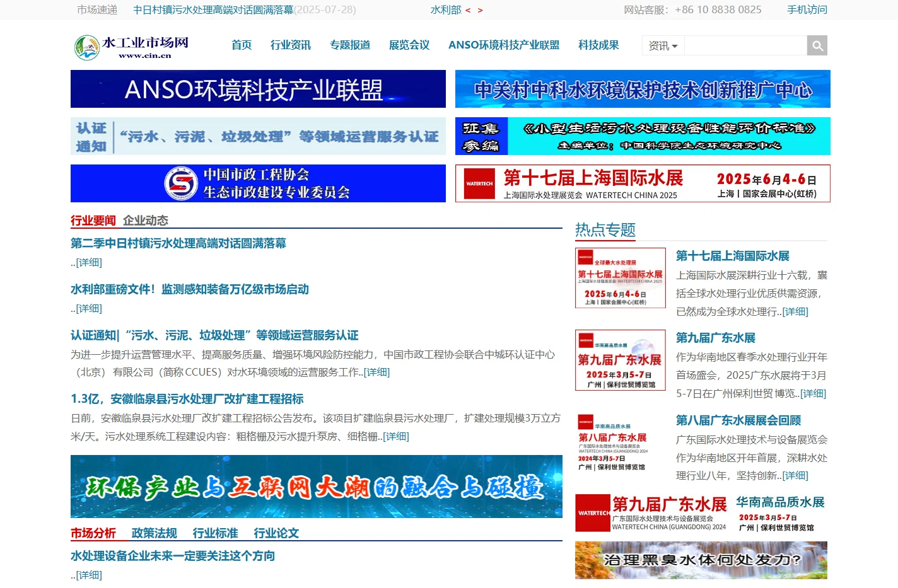Open 第十七届上海国际水展 wide banner
The image size is (898, 588).
pyautogui.click(x=643, y=183)
